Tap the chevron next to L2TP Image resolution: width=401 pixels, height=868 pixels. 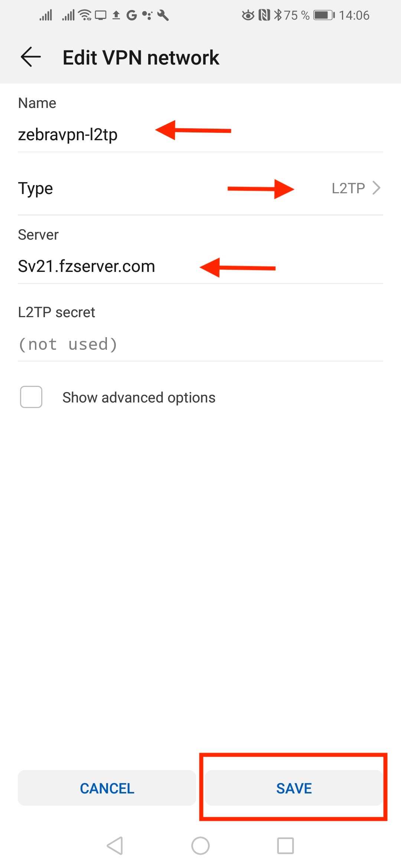click(x=376, y=188)
